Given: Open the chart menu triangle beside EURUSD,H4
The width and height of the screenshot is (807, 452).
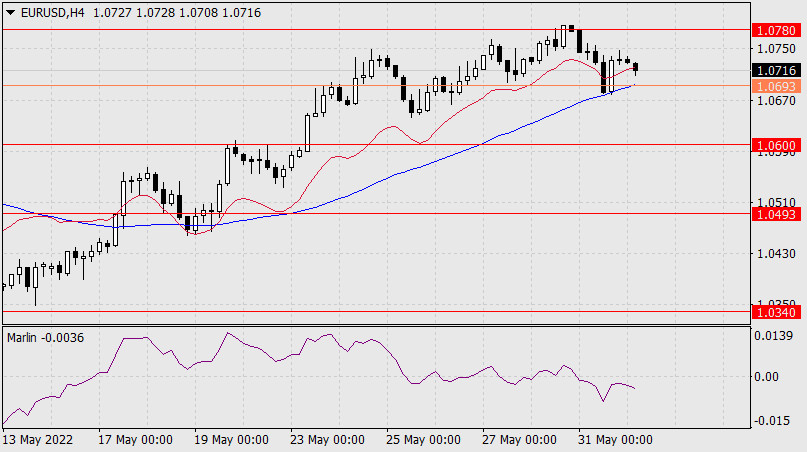Looking at the screenshot, I should tap(10, 13).
